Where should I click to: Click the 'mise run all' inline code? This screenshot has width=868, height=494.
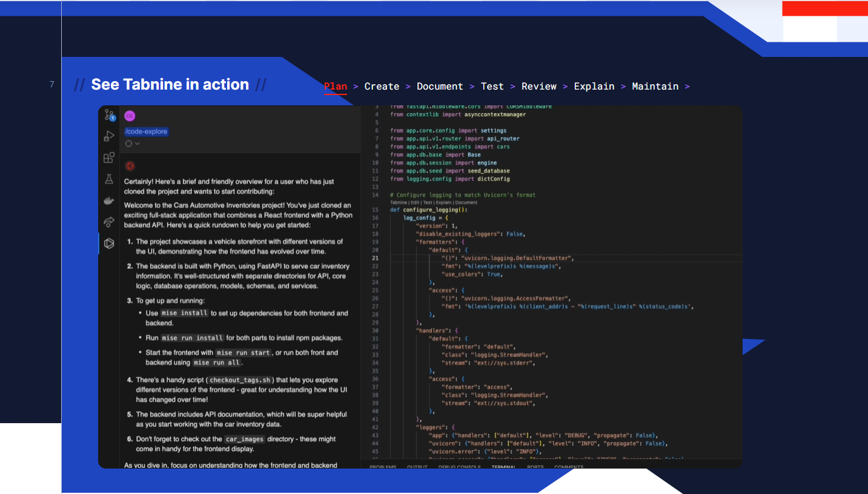[217, 363]
